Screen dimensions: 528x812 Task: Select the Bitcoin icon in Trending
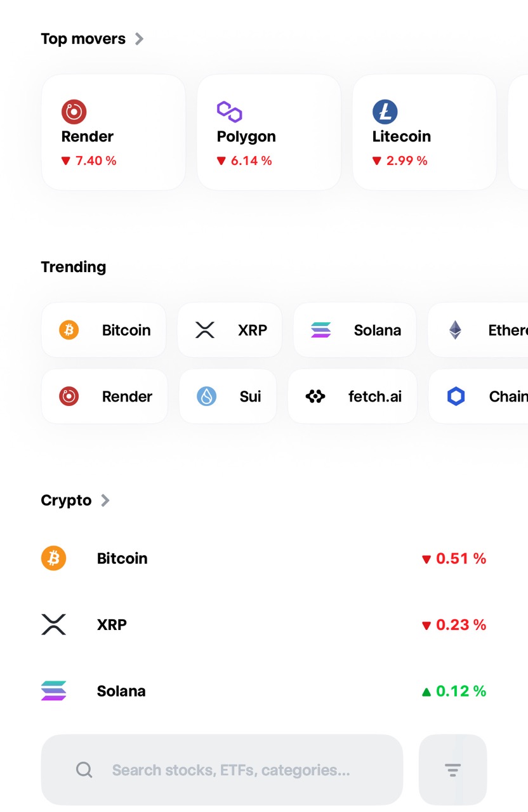click(69, 330)
